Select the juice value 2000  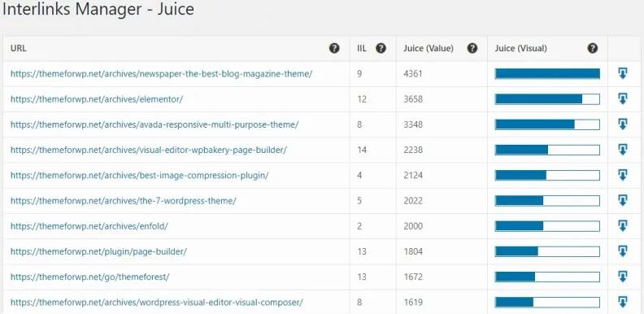(x=413, y=226)
